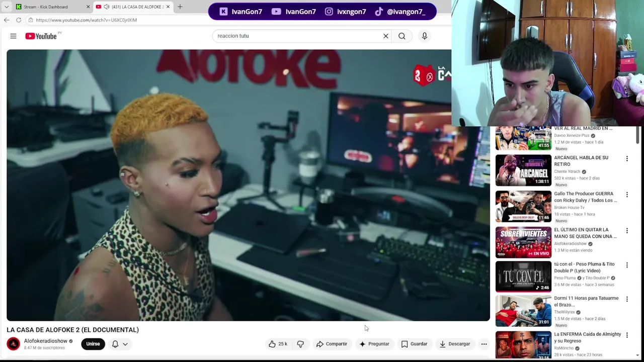Screen dimensions: 644x362
Task: Clear the search box with the X icon
Action: click(x=386, y=36)
